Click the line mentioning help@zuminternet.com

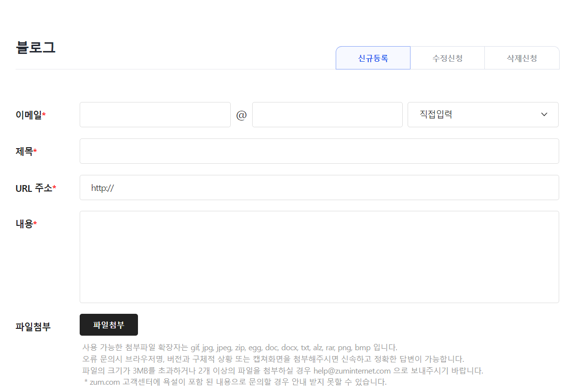[282, 371]
